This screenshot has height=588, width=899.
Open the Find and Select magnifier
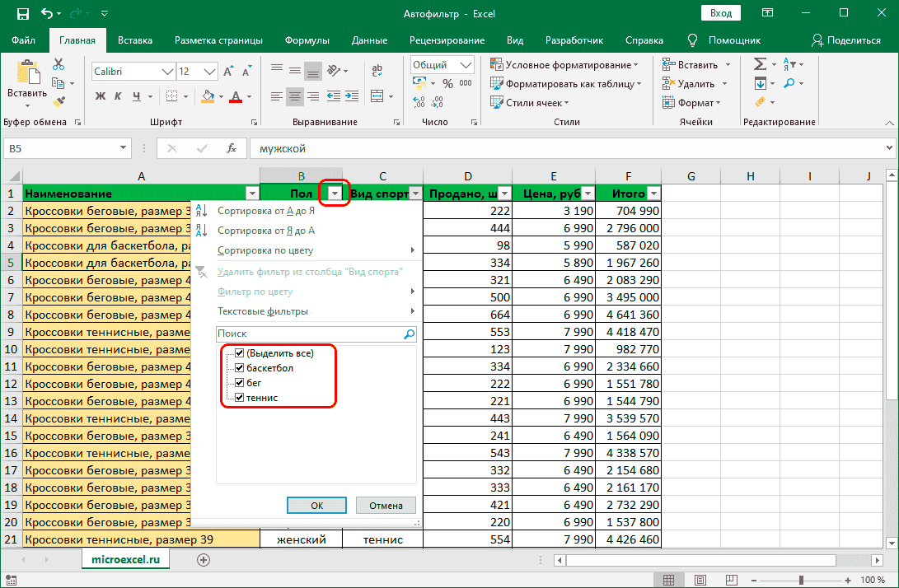[x=789, y=83]
